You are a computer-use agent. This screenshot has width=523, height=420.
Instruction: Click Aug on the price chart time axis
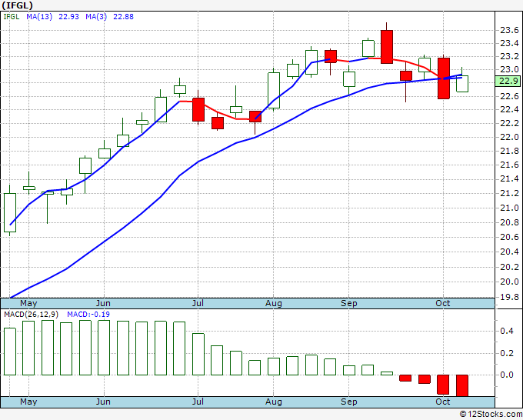pyautogui.click(x=274, y=304)
